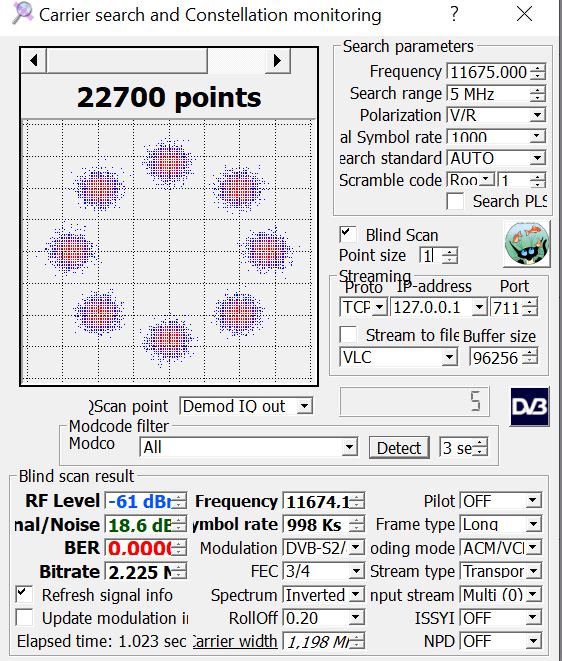Click the Detect button
The height and width of the screenshot is (661, 562).
tap(399, 448)
